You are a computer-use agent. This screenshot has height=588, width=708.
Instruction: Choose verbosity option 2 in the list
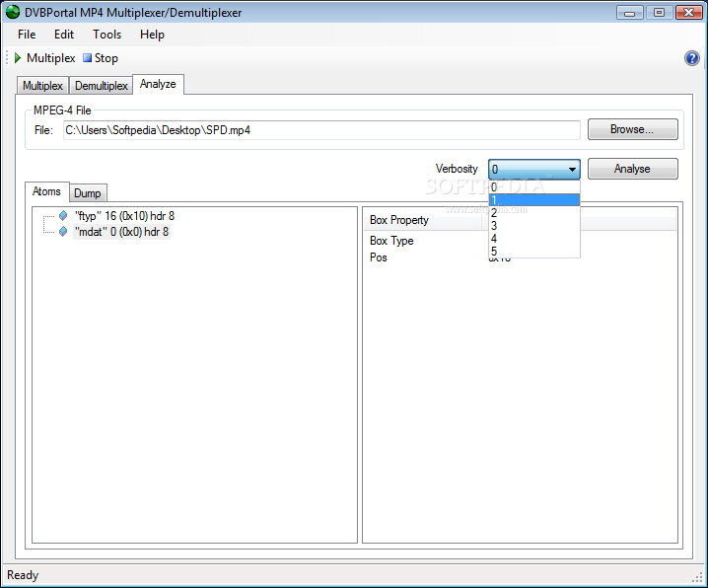(x=534, y=213)
